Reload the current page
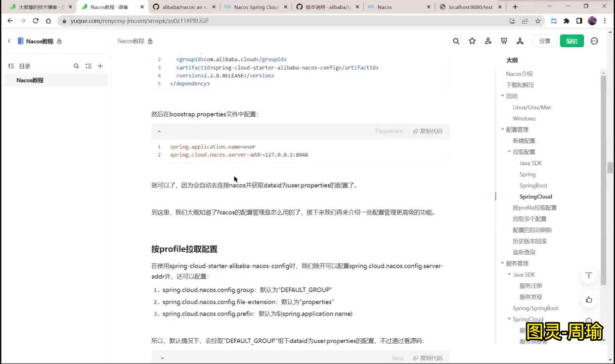 click(x=35, y=21)
